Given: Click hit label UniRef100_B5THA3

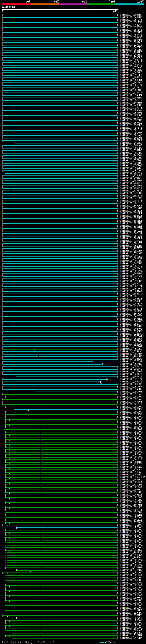Looking at the screenshot, I should [131, 399].
